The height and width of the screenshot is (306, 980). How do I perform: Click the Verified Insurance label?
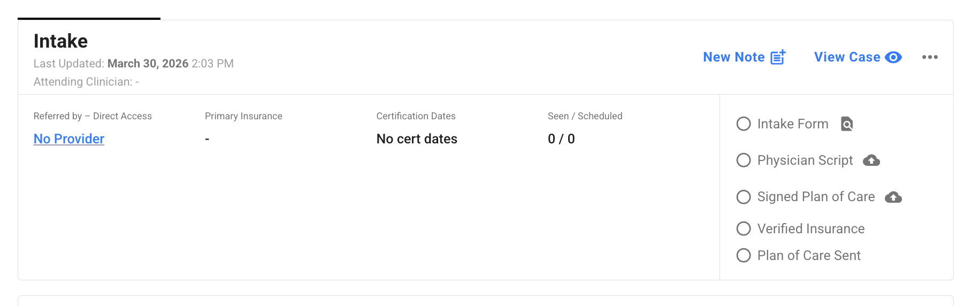tap(810, 229)
